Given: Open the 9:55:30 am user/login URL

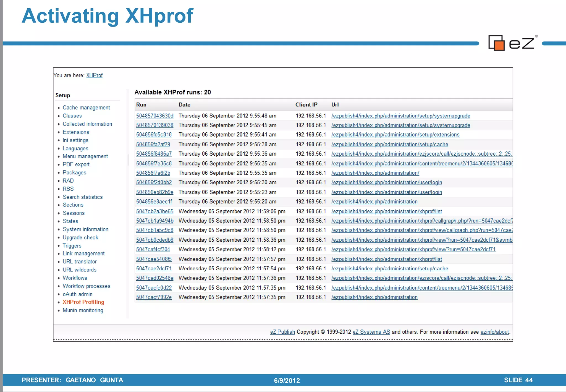Looking at the screenshot, I should click(386, 182).
